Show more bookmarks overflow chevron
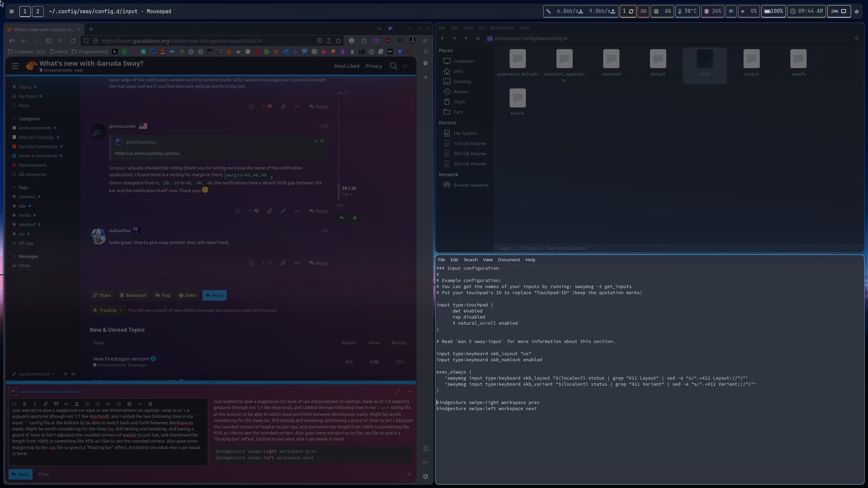868x488 pixels. 425,52
